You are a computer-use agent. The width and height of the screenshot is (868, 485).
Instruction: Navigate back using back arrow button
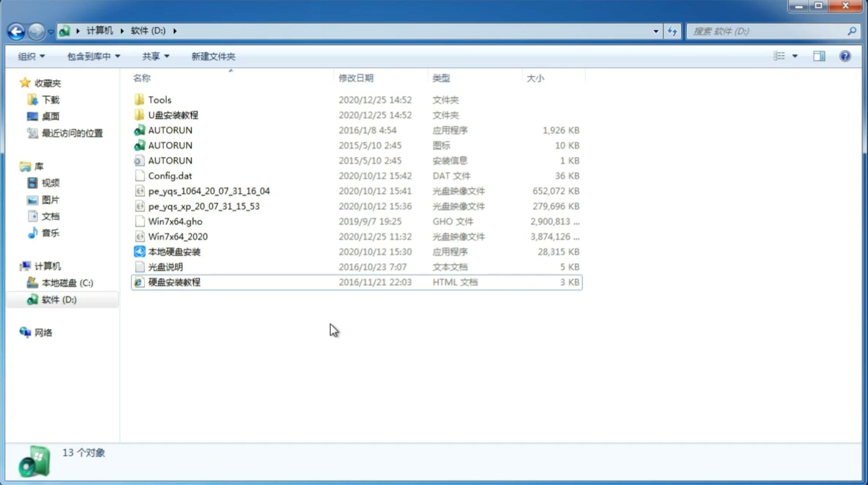[x=16, y=30]
